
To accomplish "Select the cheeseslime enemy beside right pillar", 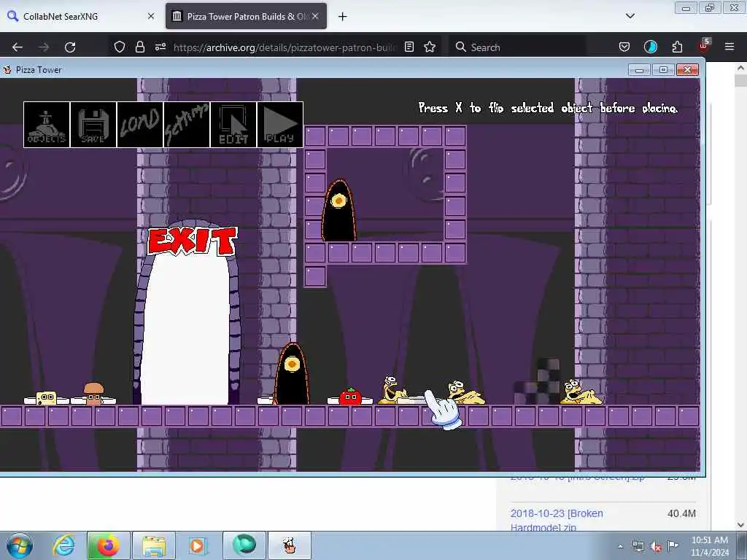I will (x=581, y=392).
